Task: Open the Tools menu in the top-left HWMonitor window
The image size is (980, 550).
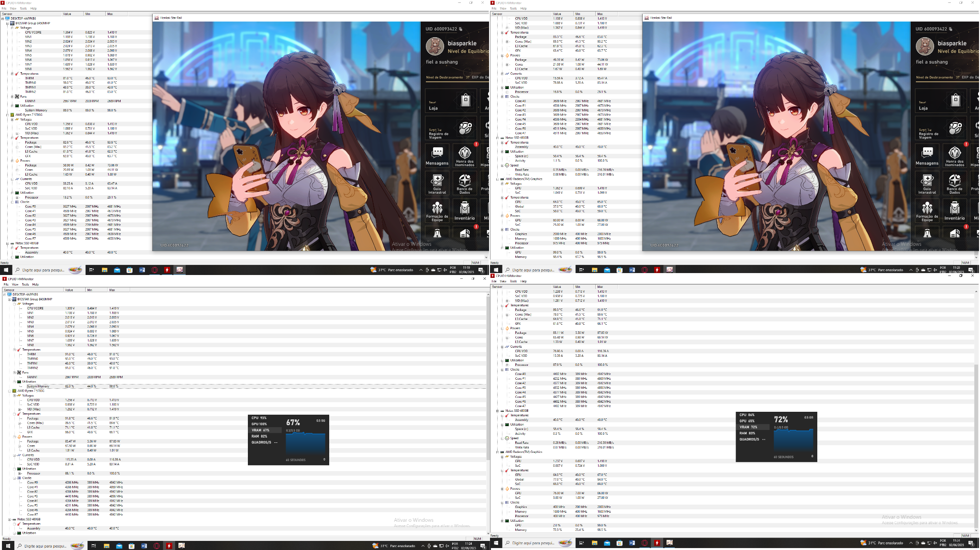Action: coord(23,9)
